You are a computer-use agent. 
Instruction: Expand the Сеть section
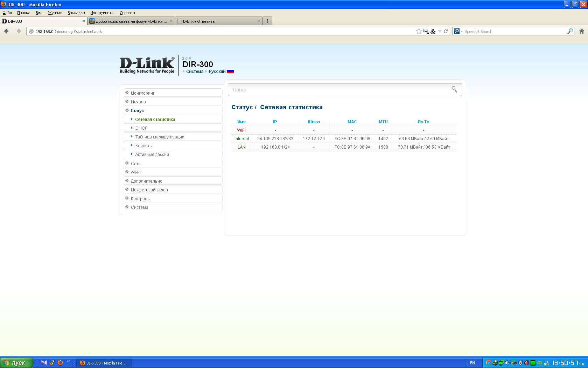point(173,163)
